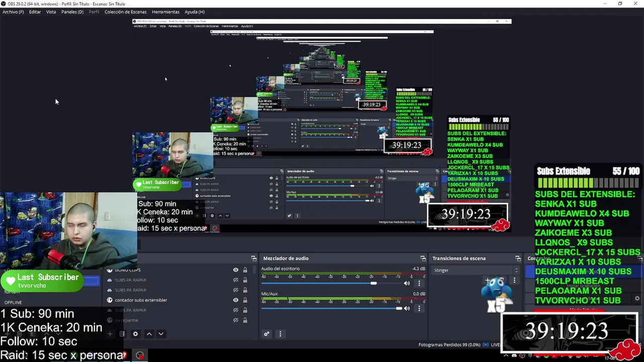The height and width of the screenshot is (362, 644).
Task: Move selected source up
Action: (x=149, y=334)
